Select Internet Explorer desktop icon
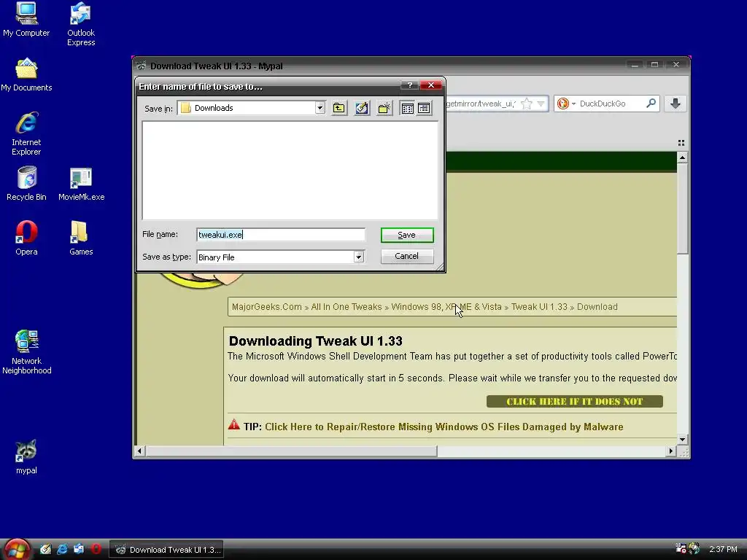The width and height of the screenshot is (747, 560). pos(26,134)
